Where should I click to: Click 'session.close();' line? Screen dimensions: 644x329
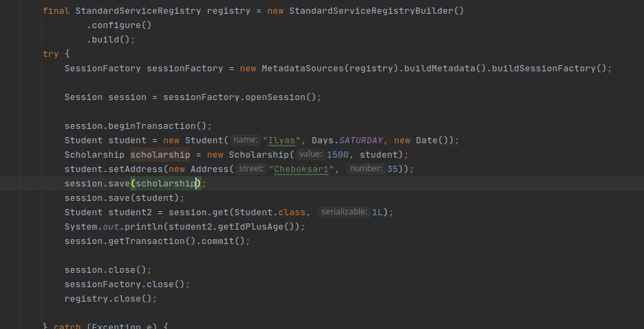pos(108,269)
